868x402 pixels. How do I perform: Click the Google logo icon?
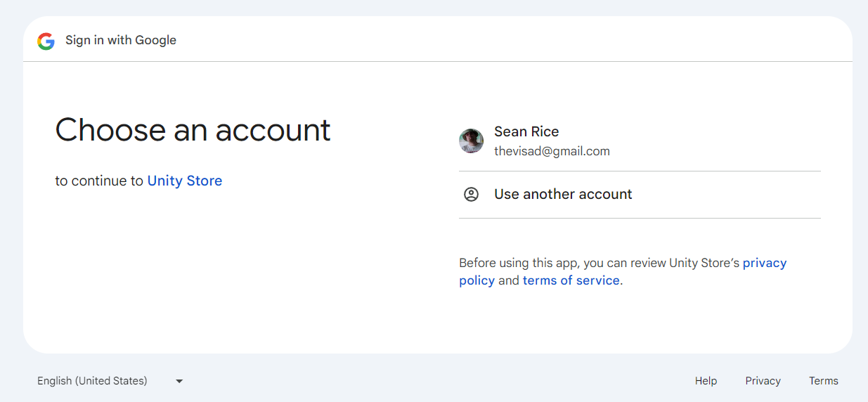tap(46, 41)
